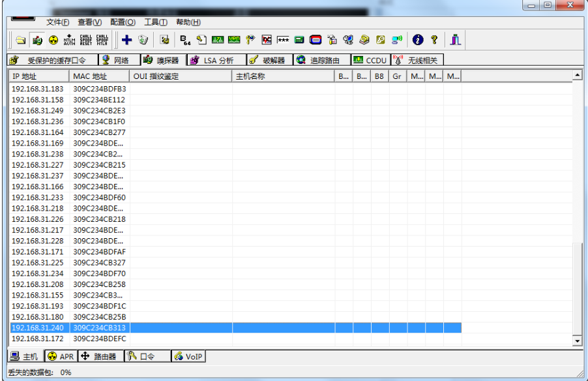Click the computer with shield icon
Screen dimensions: 588x381
click(348, 40)
